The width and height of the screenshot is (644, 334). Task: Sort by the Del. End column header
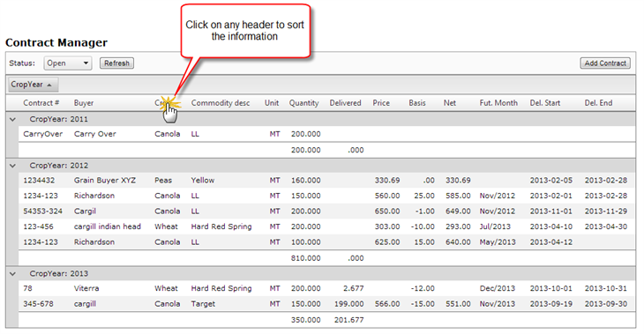point(598,103)
